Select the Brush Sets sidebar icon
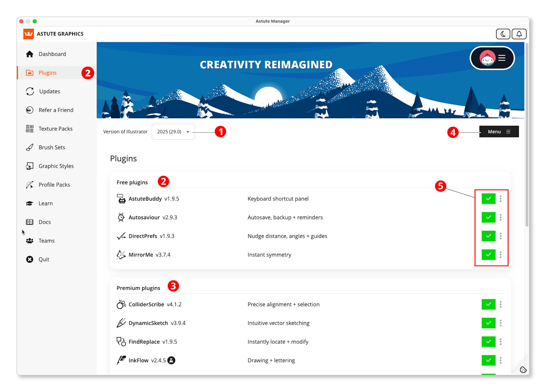This screenshot has width=546, height=392. point(30,147)
